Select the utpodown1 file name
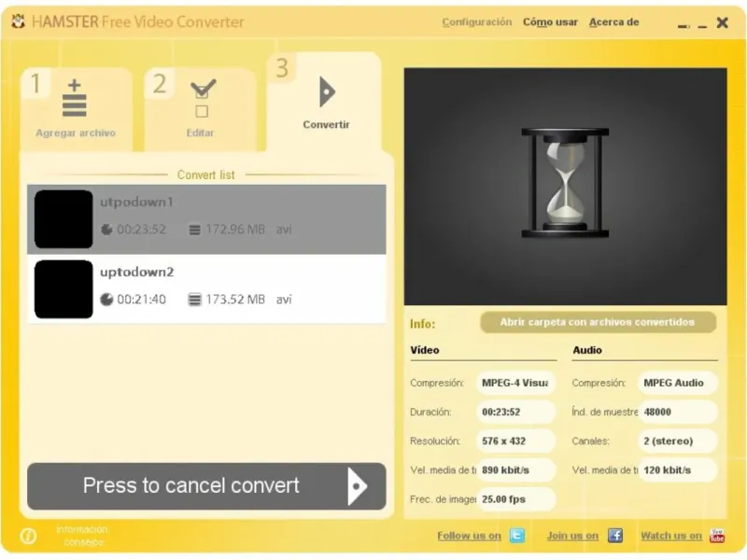 (x=136, y=203)
